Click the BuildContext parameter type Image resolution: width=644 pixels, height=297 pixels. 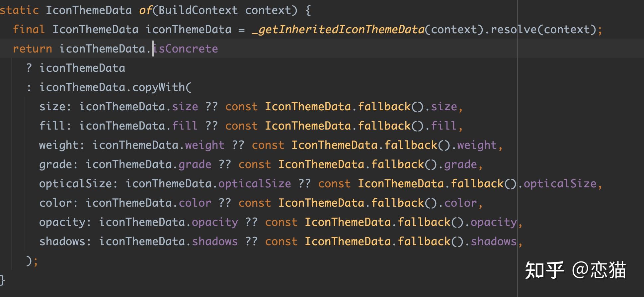click(198, 10)
